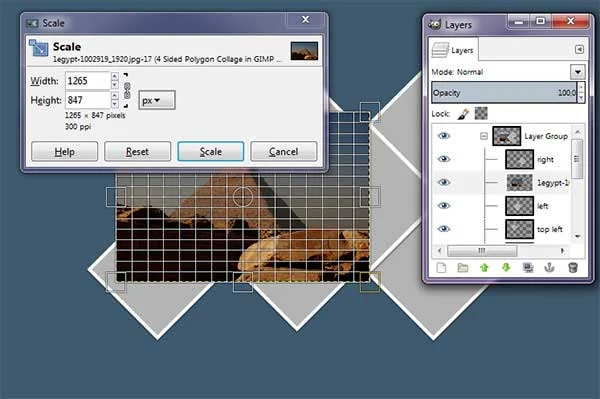Click the top right corner scale handle
Image resolution: width=600 pixels, height=399 pixels.
coord(370,112)
